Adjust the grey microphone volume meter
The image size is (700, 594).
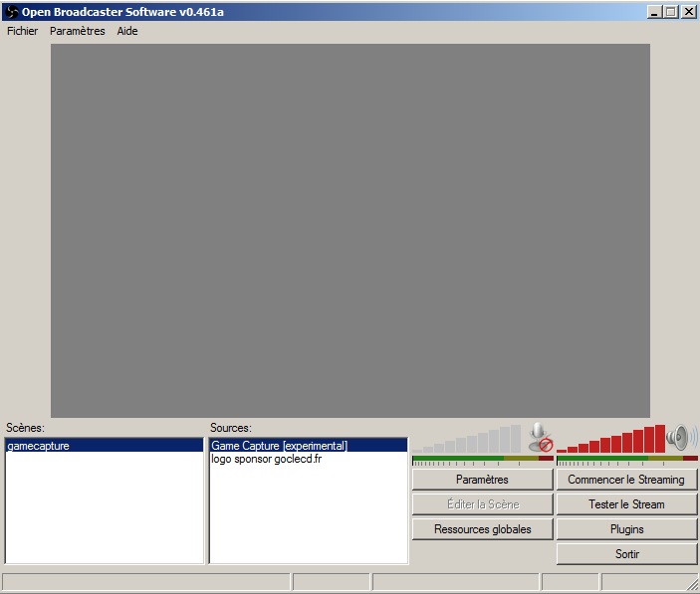[468, 440]
